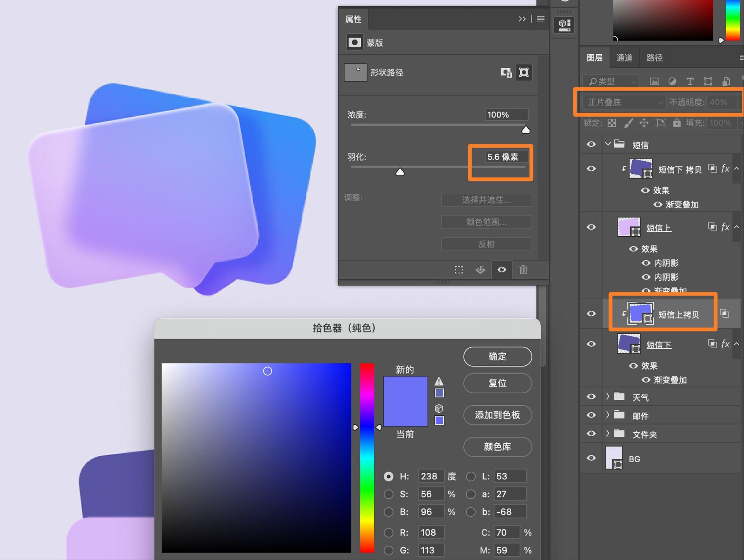744x560 pixels.
Task: Click the 添加到色板 button
Action: [x=497, y=415]
